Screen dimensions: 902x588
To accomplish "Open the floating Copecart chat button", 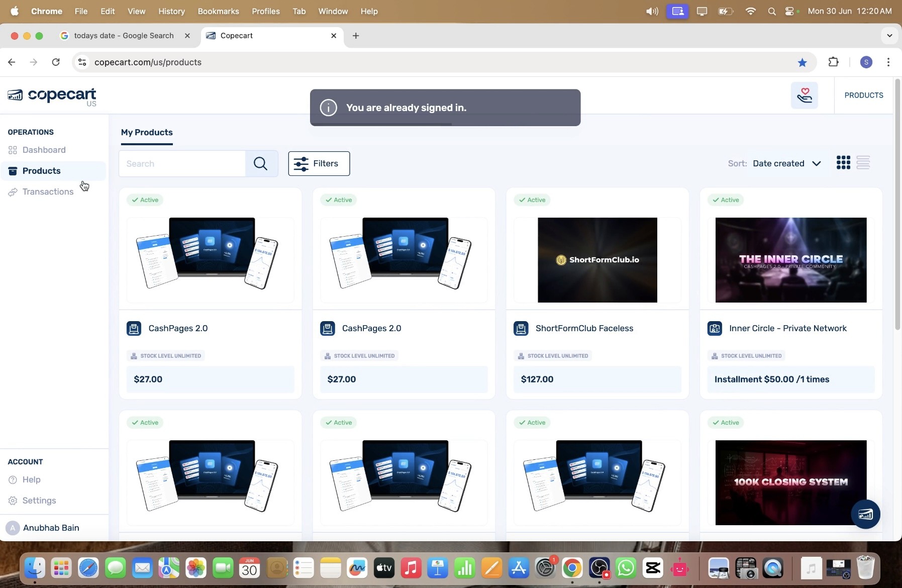I will click(x=865, y=514).
